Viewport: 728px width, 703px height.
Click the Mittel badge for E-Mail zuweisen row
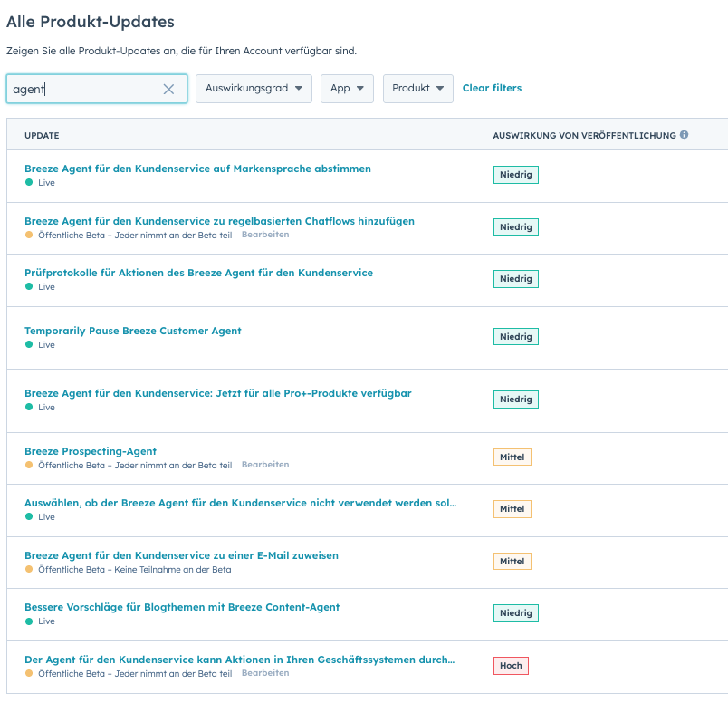pyautogui.click(x=512, y=562)
